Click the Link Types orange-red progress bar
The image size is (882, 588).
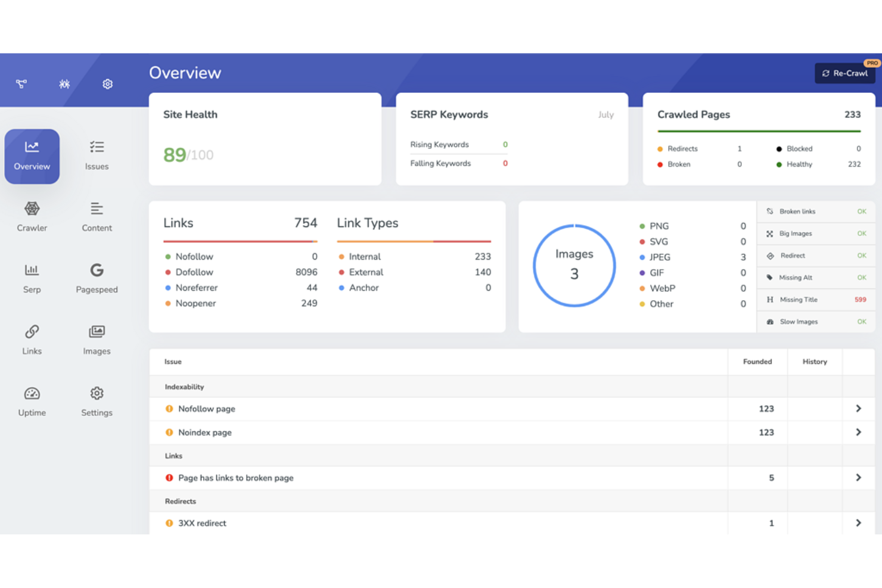tap(414, 241)
